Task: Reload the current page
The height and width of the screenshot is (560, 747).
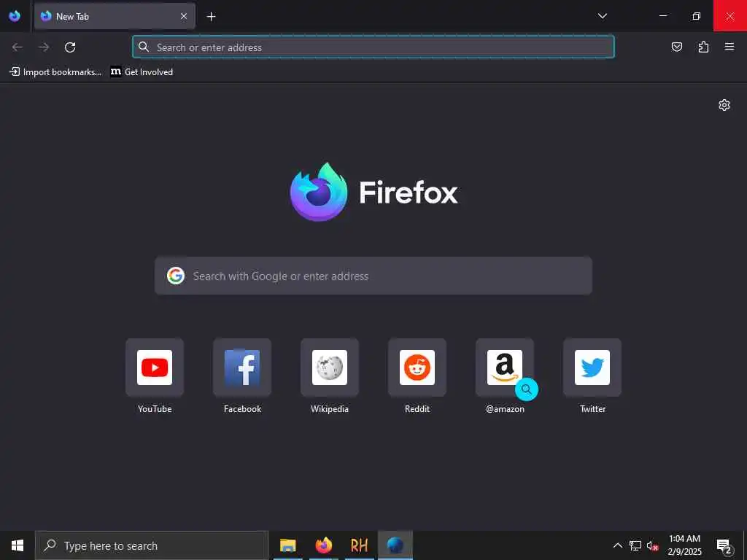Action: [x=70, y=47]
